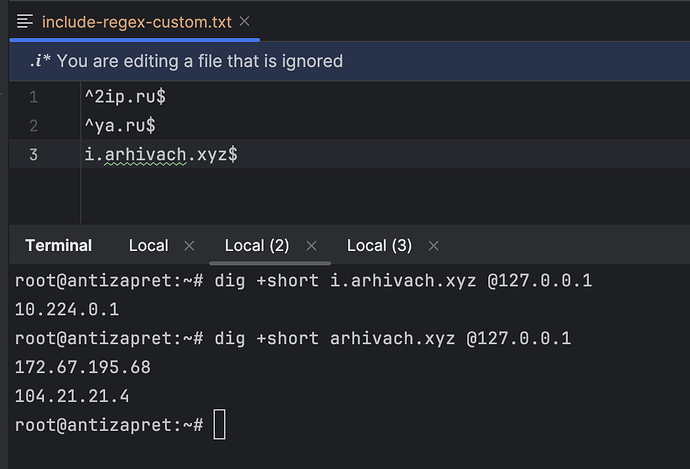
Task: Click the command 'dig +short arhivach.xyz @127.0.0.1'
Action: pos(393,338)
